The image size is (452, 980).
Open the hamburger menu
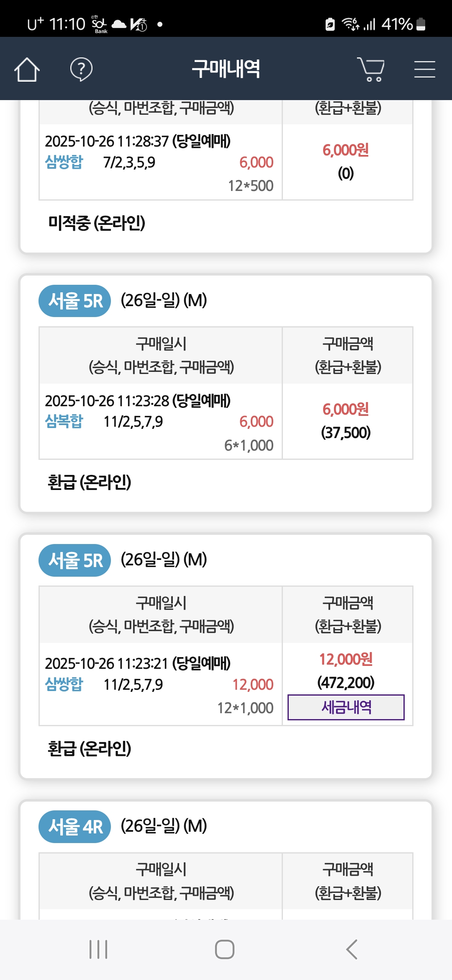pos(424,69)
